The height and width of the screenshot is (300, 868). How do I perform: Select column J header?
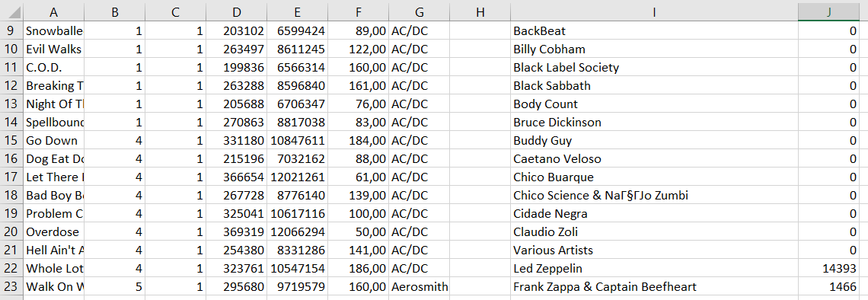pos(828,11)
